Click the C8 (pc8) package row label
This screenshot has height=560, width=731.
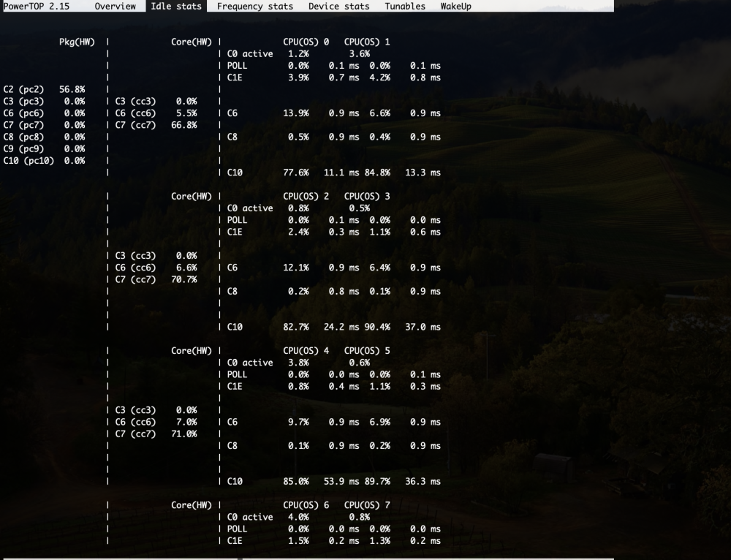click(x=24, y=137)
